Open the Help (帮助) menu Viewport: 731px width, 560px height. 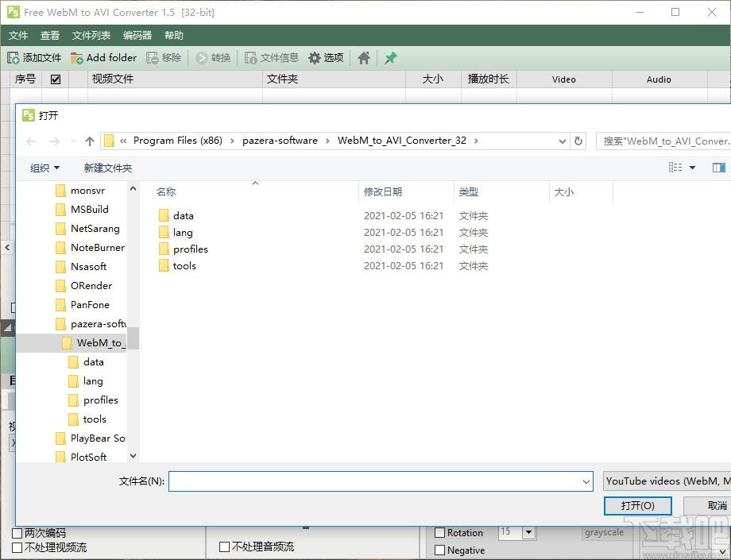[x=174, y=36]
